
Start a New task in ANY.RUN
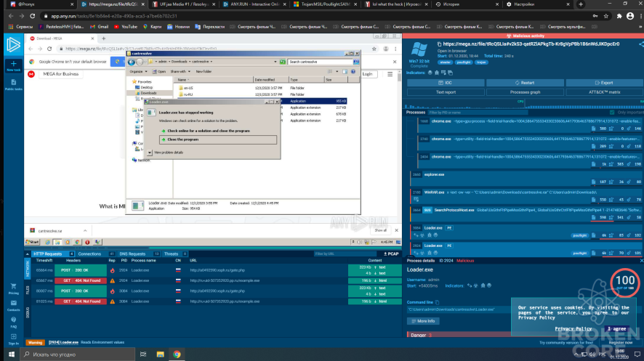click(x=13, y=65)
